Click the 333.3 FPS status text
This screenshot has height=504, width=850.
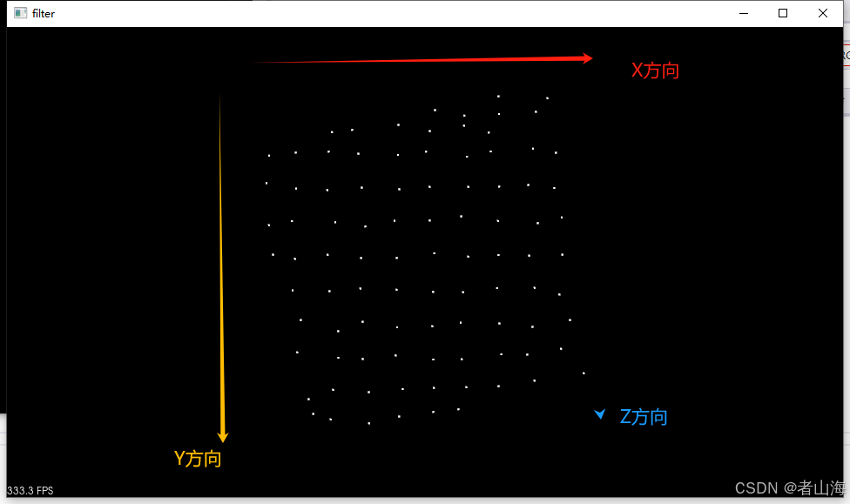[30, 490]
